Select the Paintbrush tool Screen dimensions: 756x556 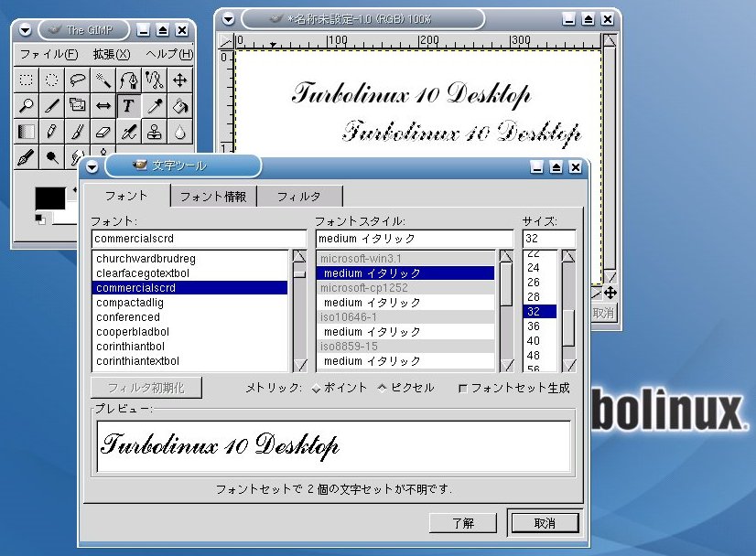tap(77, 131)
